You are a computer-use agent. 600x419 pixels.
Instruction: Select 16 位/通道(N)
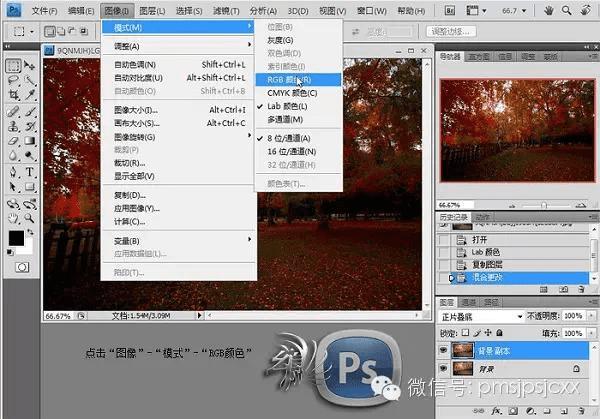pyautogui.click(x=298, y=152)
